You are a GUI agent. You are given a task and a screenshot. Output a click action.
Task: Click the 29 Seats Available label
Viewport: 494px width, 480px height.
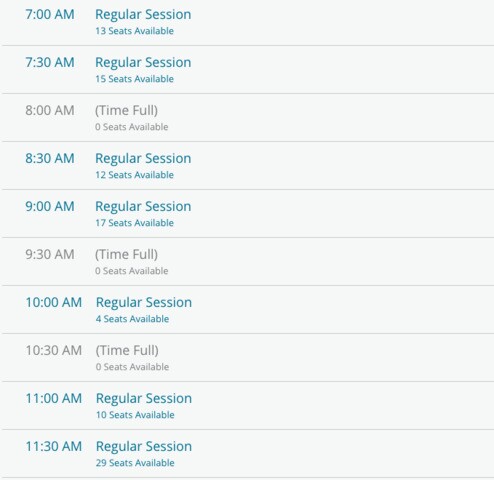point(135,463)
